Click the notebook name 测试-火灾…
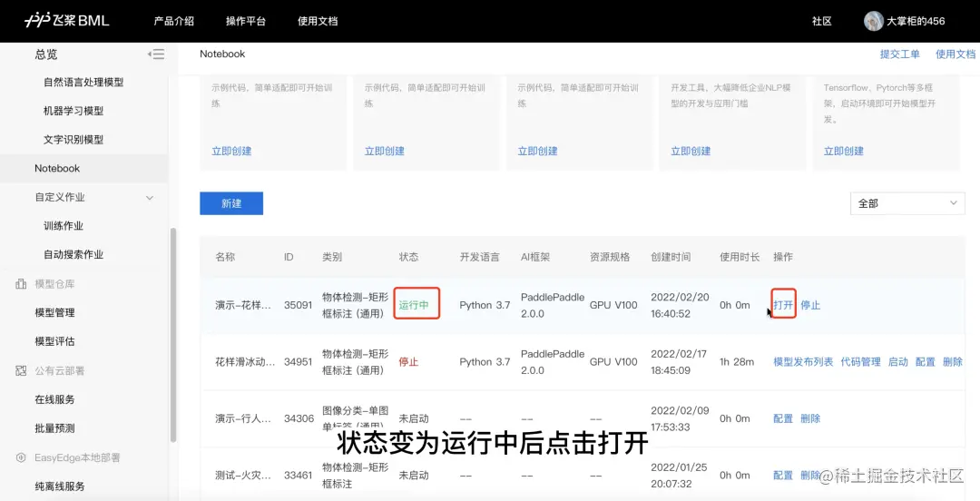Image resolution: width=980 pixels, height=501 pixels. click(x=243, y=476)
